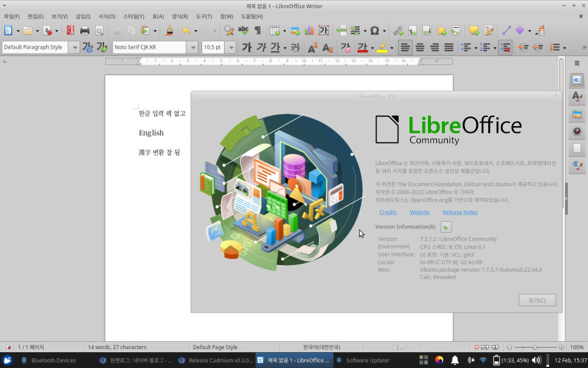
Task: Click the spellcheck abc icon
Action: 243,30
